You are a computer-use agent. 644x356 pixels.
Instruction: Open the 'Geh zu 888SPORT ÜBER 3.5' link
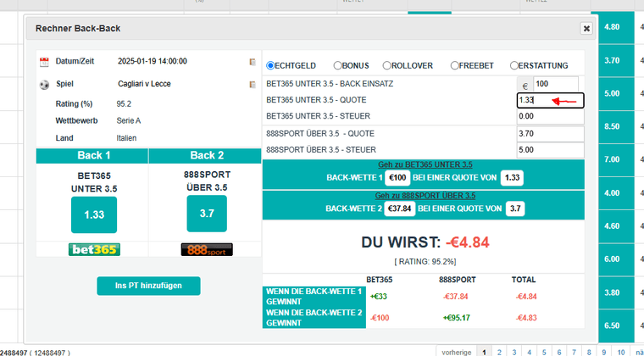pyautogui.click(x=425, y=196)
